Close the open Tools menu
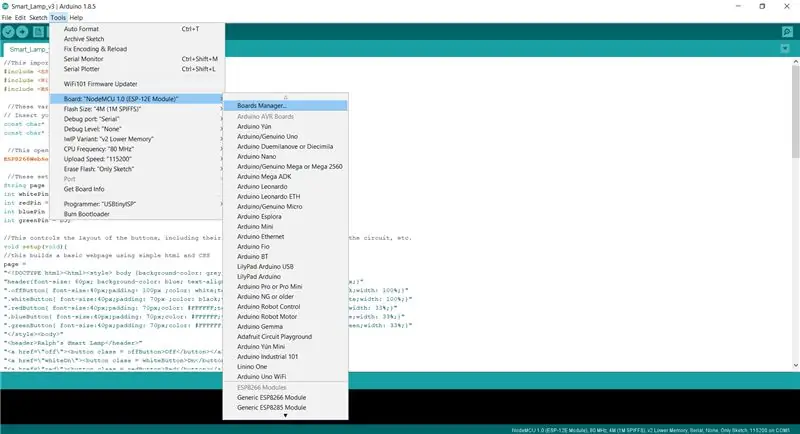800x434 pixels. [x=58, y=17]
